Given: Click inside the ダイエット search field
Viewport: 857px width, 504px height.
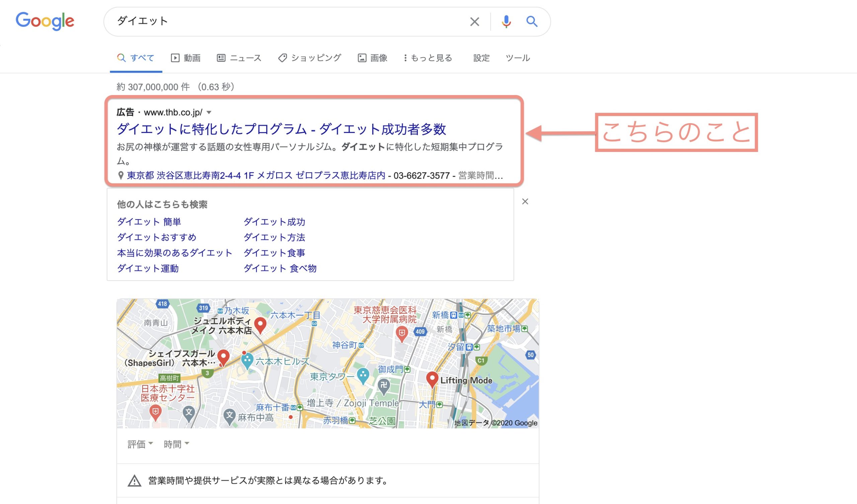Looking at the screenshot, I should [x=289, y=21].
